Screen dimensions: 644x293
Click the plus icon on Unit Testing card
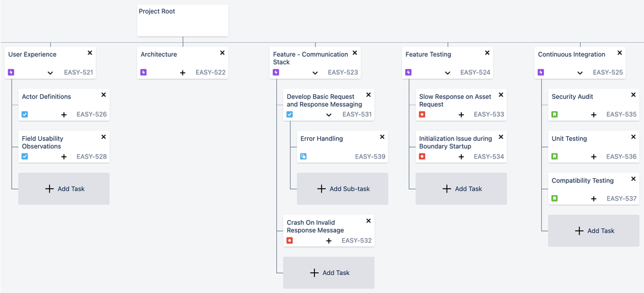click(x=594, y=157)
